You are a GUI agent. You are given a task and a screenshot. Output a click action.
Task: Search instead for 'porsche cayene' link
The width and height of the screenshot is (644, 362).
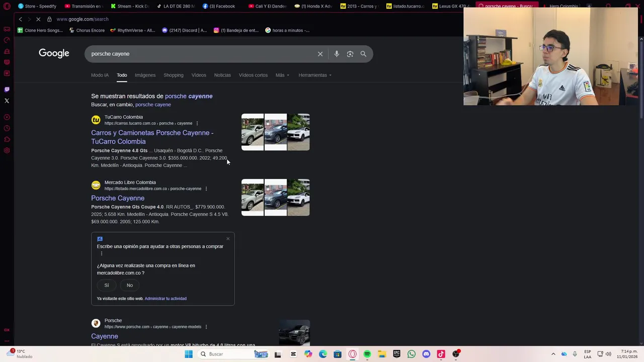[x=153, y=105]
